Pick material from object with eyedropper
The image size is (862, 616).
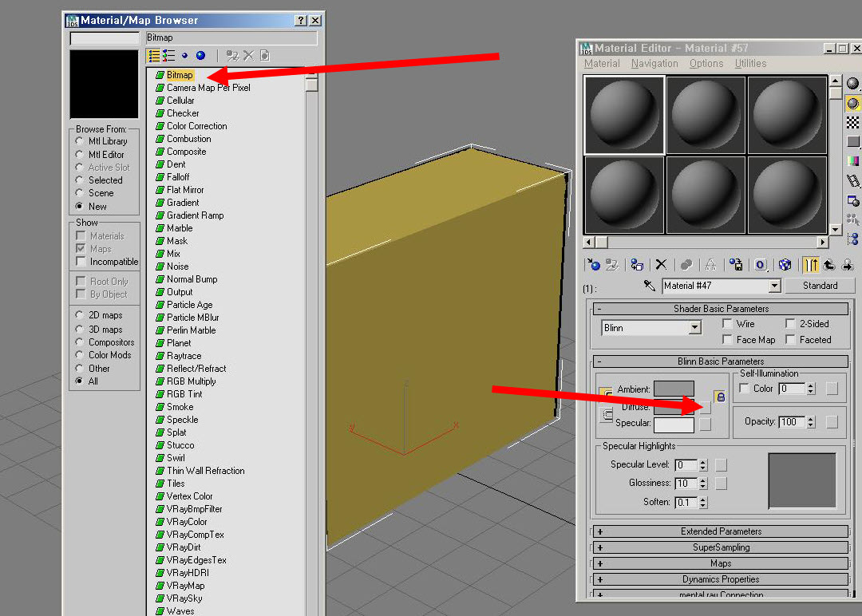click(649, 285)
